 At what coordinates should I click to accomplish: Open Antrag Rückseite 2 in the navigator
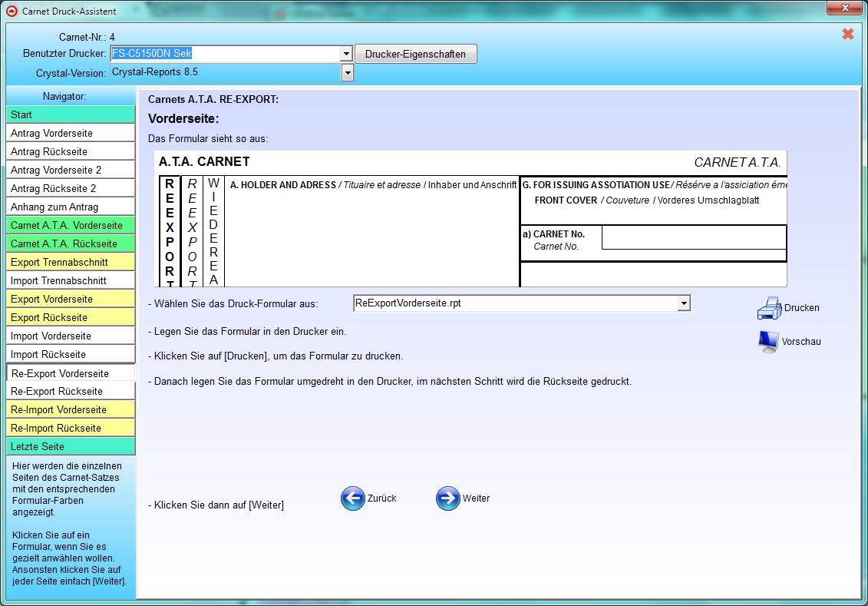71,188
